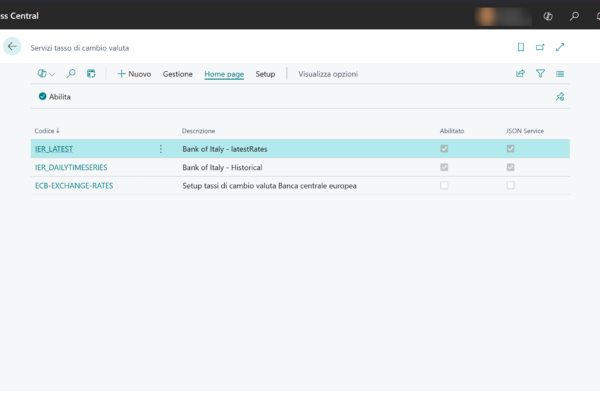This screenshot has height=403, width=600.
Task: Select 'Bank of Italy - latestRates' description
Action: (x=225, y=149)
